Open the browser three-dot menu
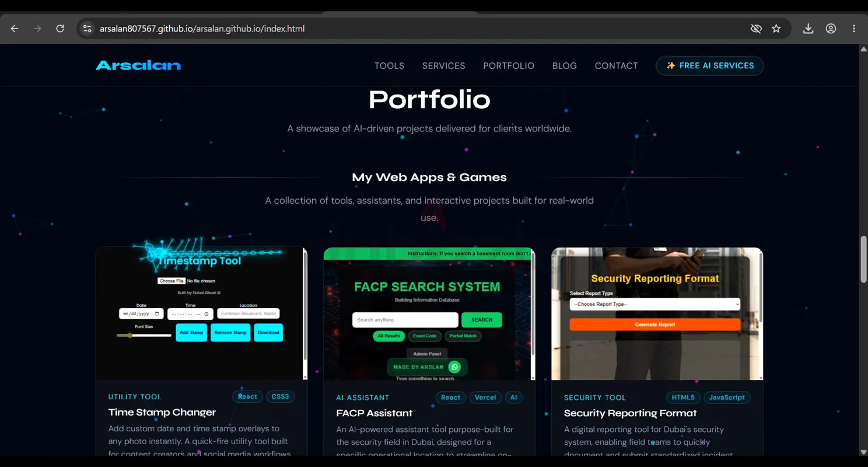 pos(854,29)
